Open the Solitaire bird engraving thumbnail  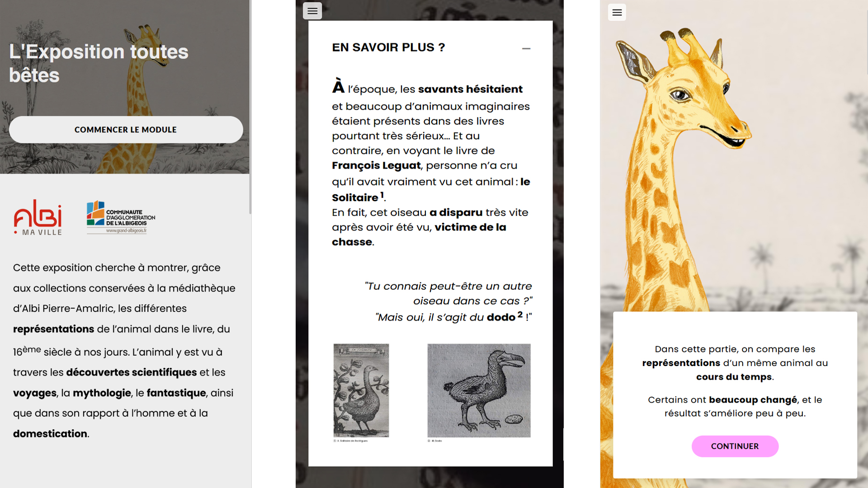point(361,390)
